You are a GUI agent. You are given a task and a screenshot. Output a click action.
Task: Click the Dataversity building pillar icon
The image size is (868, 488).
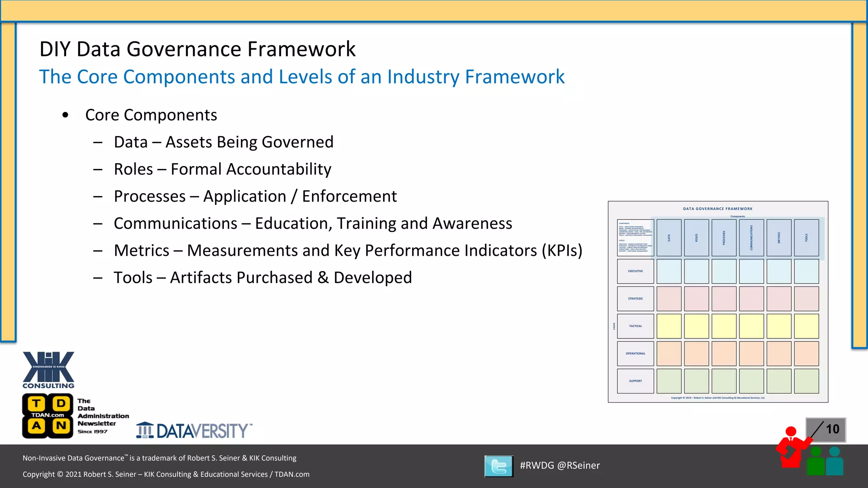[x=145, y=430]
